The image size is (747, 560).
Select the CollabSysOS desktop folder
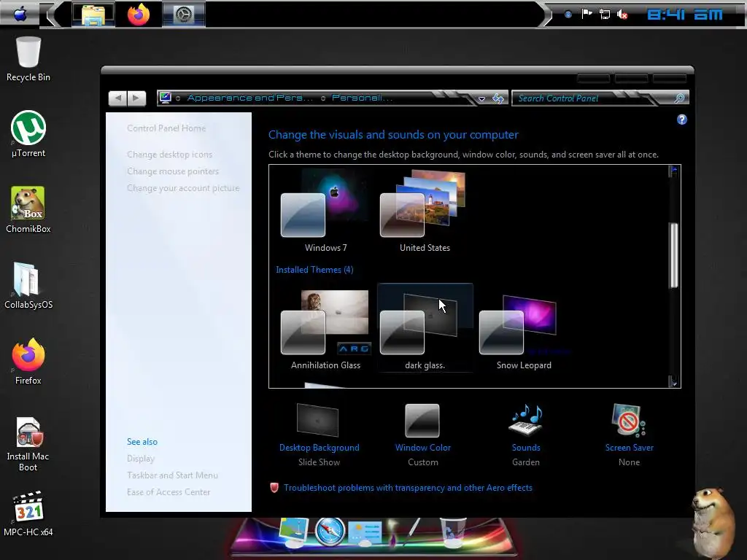point(28,285)
